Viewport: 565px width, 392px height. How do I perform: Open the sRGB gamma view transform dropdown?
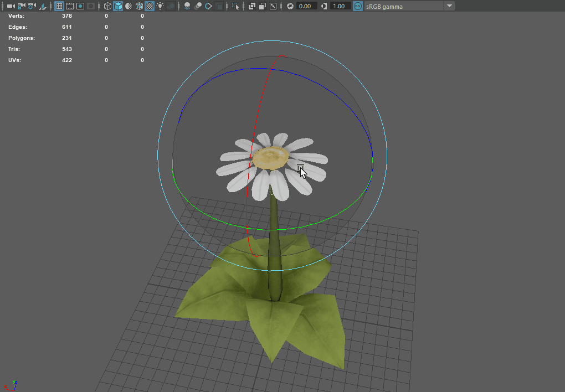[x=409, y=6]
